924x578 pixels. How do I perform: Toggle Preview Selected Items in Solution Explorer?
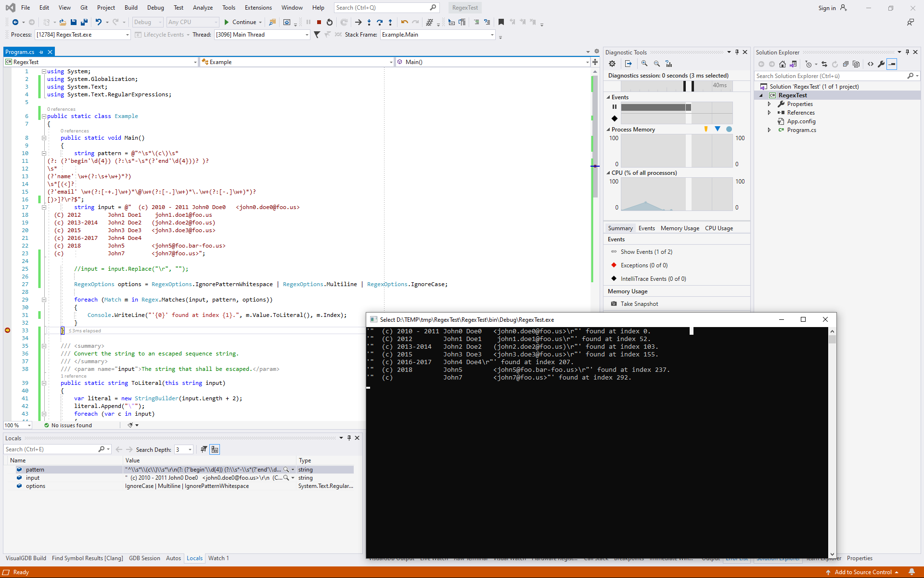[x=892, y=64]
